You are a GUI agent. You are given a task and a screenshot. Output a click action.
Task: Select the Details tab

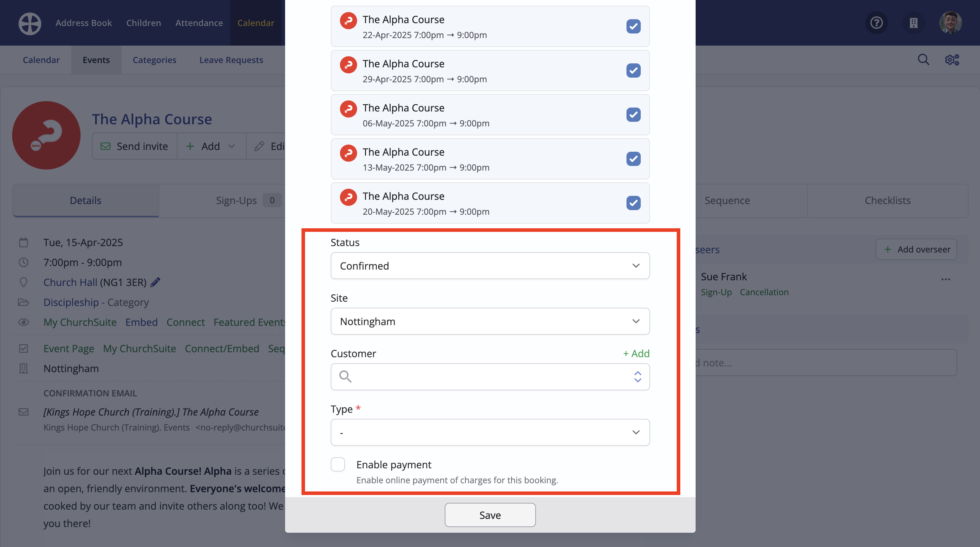pos(86,200)
